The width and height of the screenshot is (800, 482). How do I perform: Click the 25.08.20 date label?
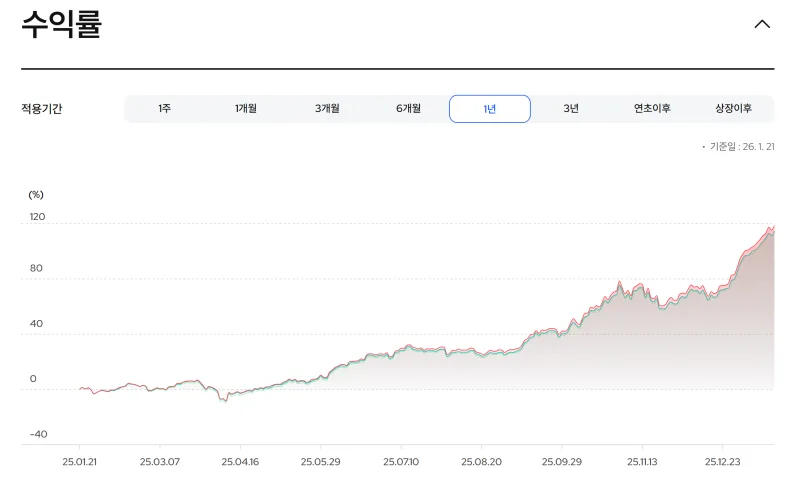pyautogui.click(x=481, y=462)
